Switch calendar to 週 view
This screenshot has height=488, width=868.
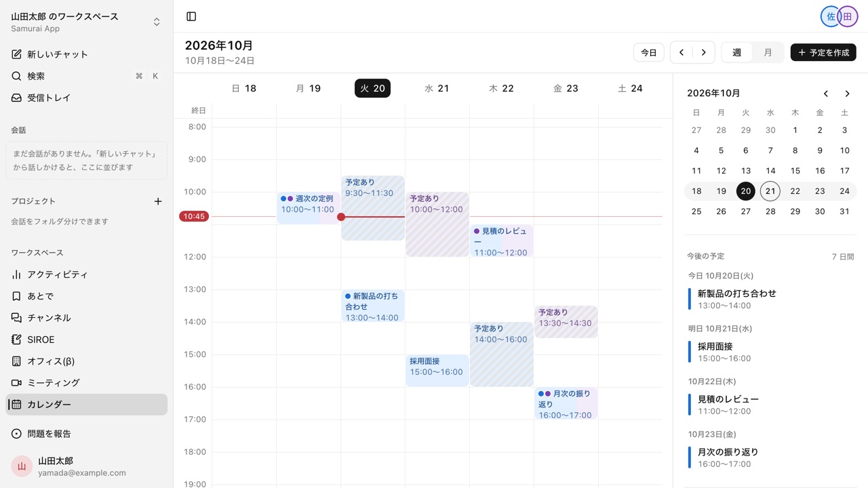click(737, 53)
